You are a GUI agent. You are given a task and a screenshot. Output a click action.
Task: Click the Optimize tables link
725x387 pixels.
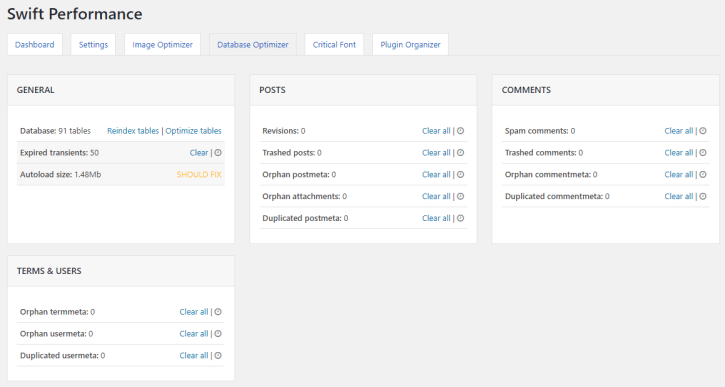tap(193, 131)
